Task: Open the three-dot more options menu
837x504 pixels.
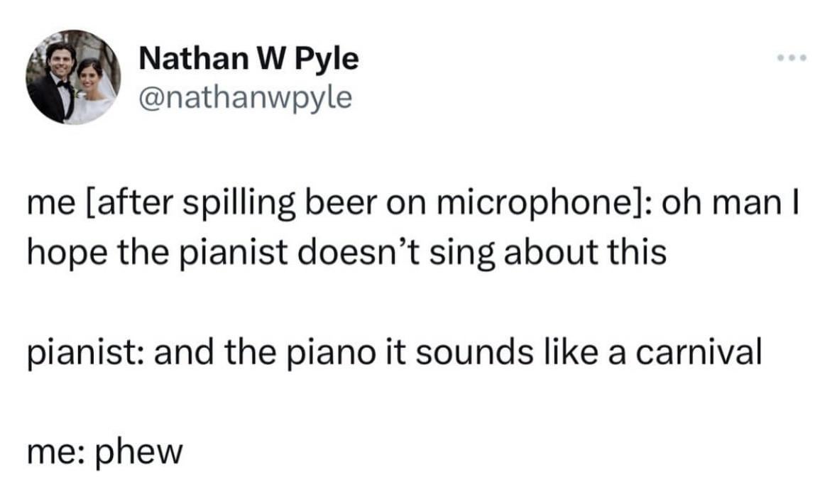Action: 792,57
